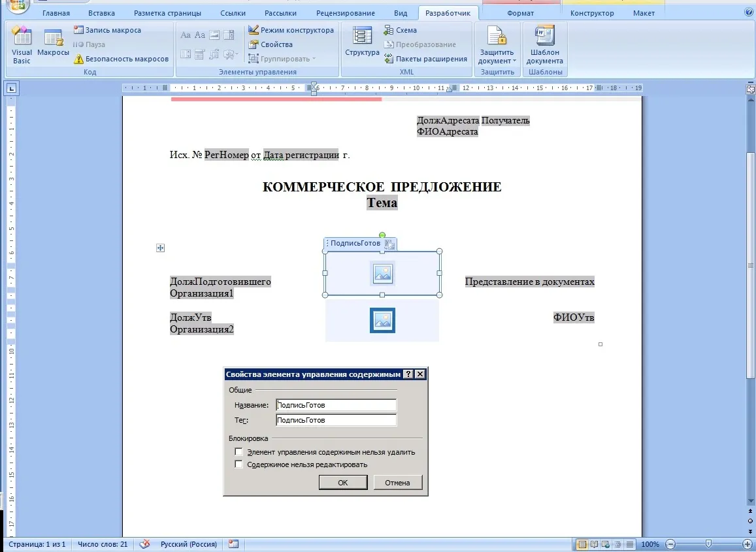Click the zoom slider handle

point(708,544)
